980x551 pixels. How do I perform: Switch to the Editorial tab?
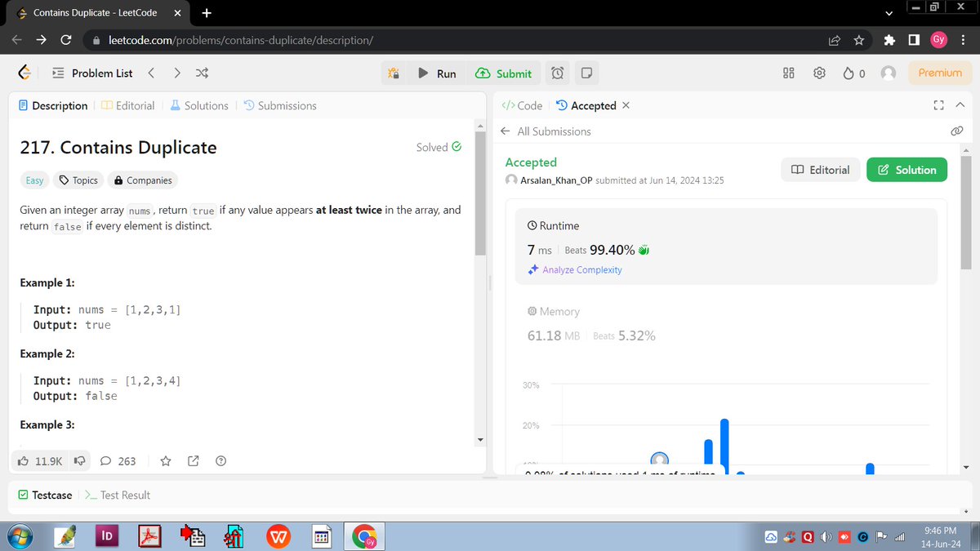click(x=129, y=105)
